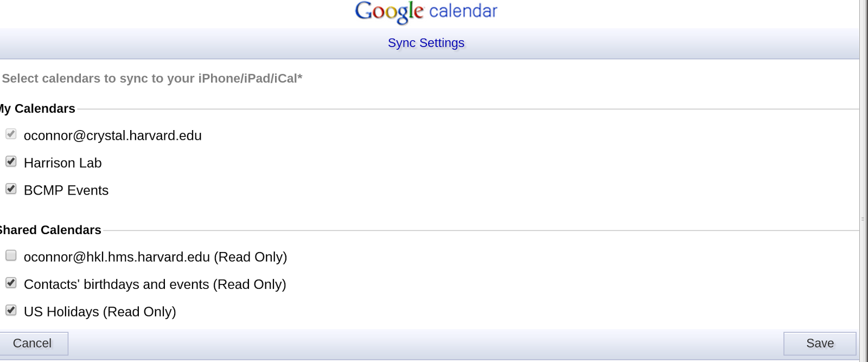
Task: Click the Cancel button
Action: click(33, 344)
